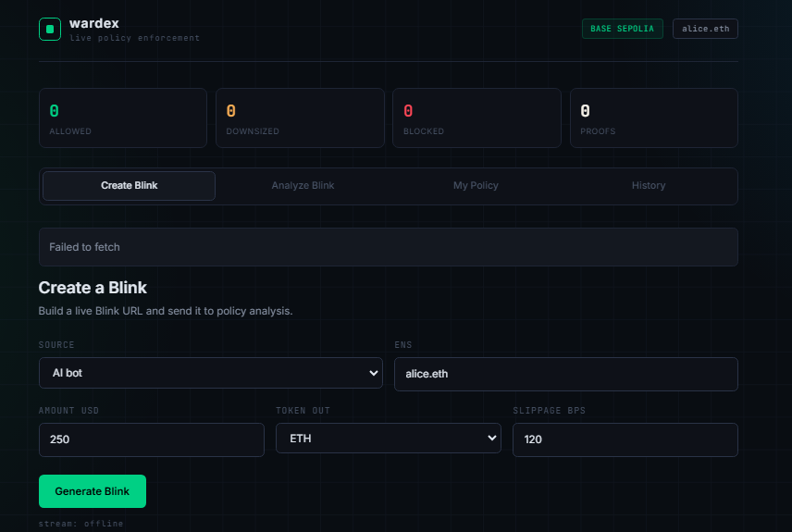Focus the ENS field containing alice.eth
Screen dimensions: 792x532
click(x=565, y=375)
